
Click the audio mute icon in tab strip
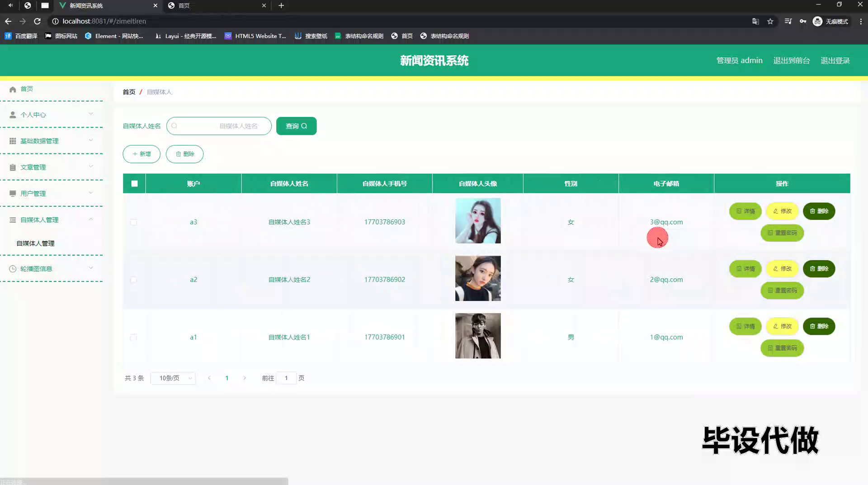coord(10,5)
